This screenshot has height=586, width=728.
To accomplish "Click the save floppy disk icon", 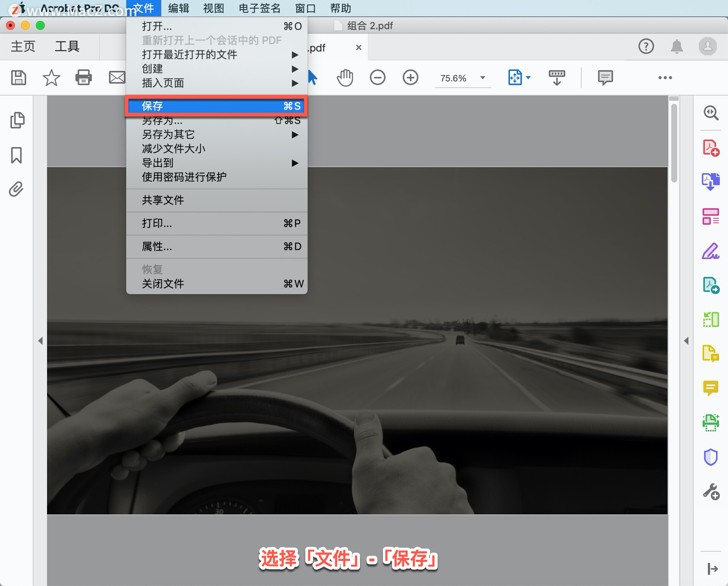I will coord(19,78).
